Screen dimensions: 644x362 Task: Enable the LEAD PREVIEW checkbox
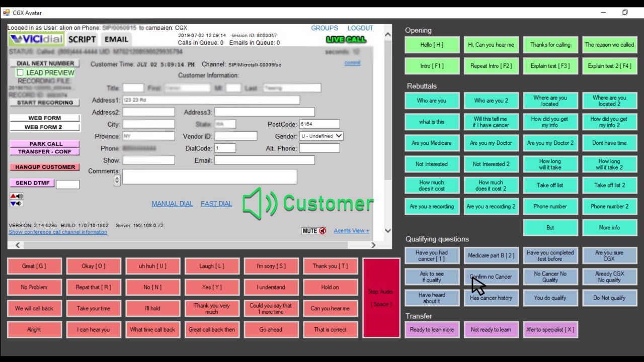click(20, 73)
